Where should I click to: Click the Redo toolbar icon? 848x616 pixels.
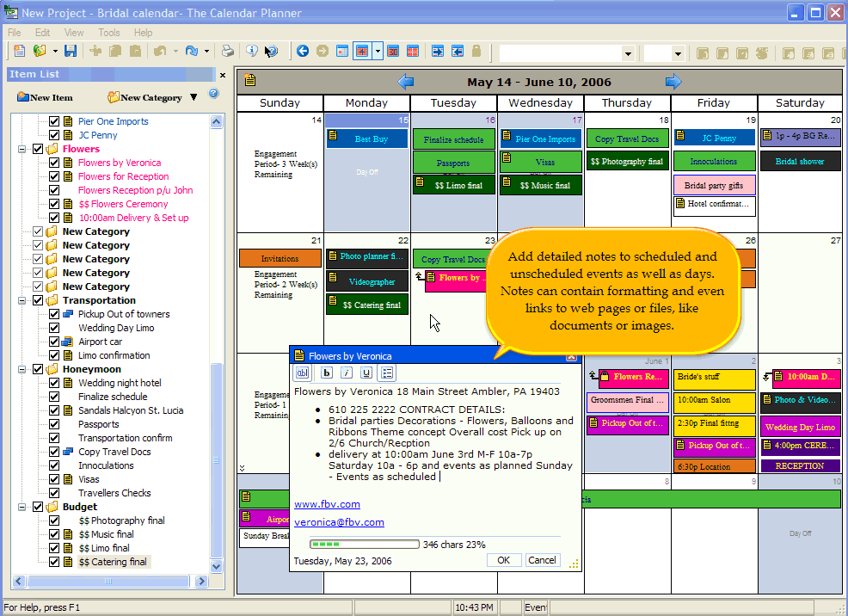[192, 52]
